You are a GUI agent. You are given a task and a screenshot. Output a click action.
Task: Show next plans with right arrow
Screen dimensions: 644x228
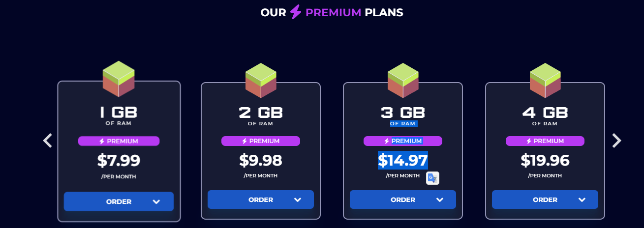click(616, 141)
